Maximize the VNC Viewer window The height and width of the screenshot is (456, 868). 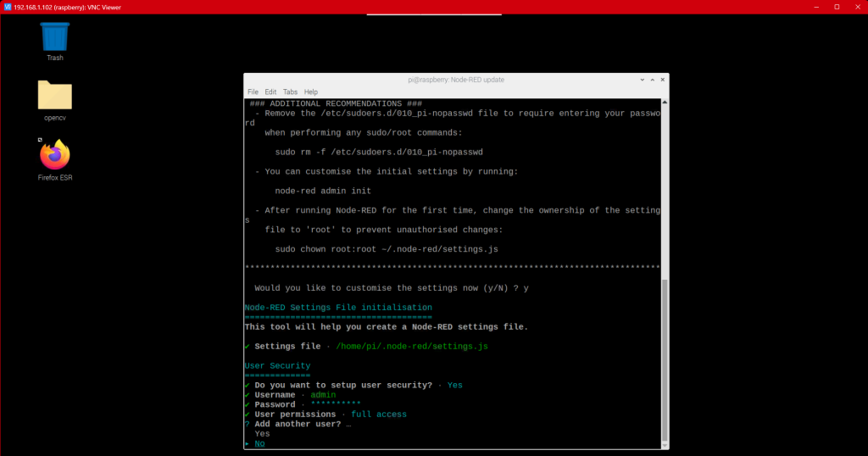point(837,7)
